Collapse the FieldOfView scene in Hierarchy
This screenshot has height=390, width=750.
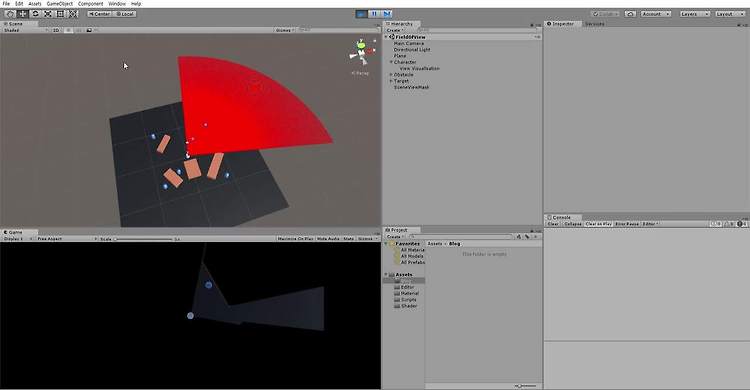pyautogui.click(x=386, y=37)
